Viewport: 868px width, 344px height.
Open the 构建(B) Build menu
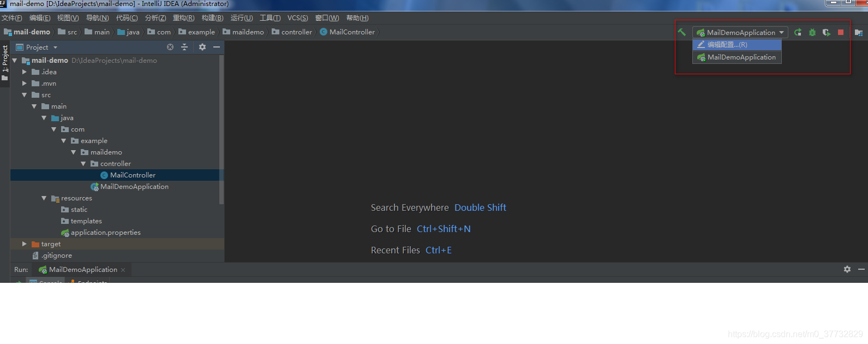pos(212,18)
